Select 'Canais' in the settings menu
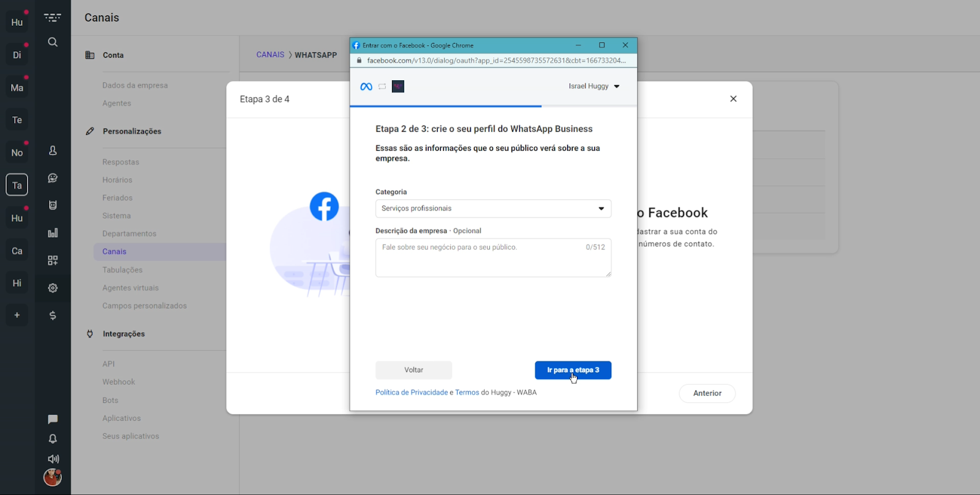This screenshot has height=495, width=980. click(x=160, y=252)
